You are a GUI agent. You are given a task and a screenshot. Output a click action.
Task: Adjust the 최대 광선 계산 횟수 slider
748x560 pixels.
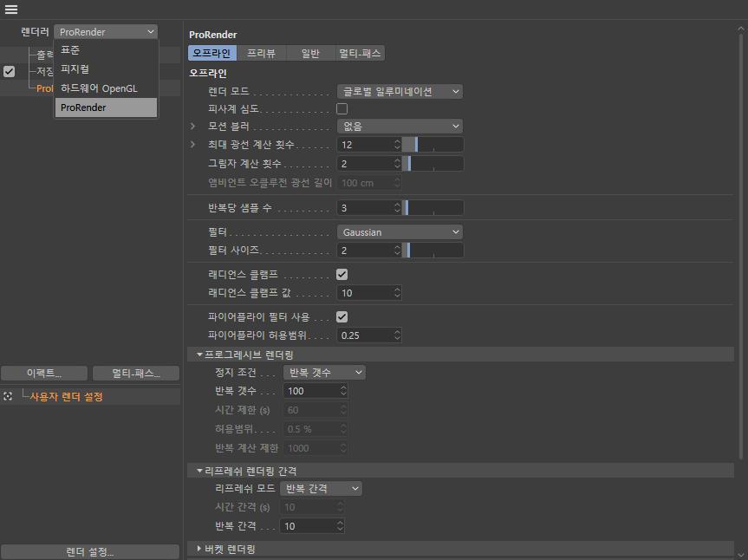433,145
